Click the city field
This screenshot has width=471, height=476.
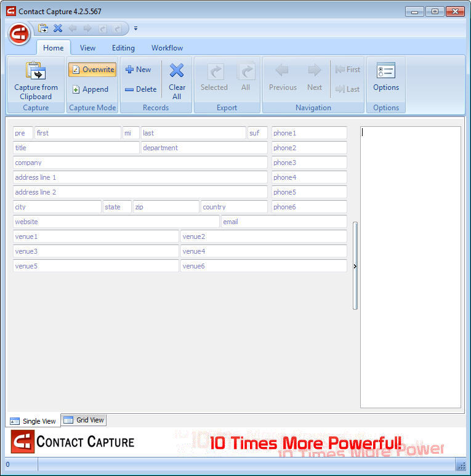(x=57, y=207)
